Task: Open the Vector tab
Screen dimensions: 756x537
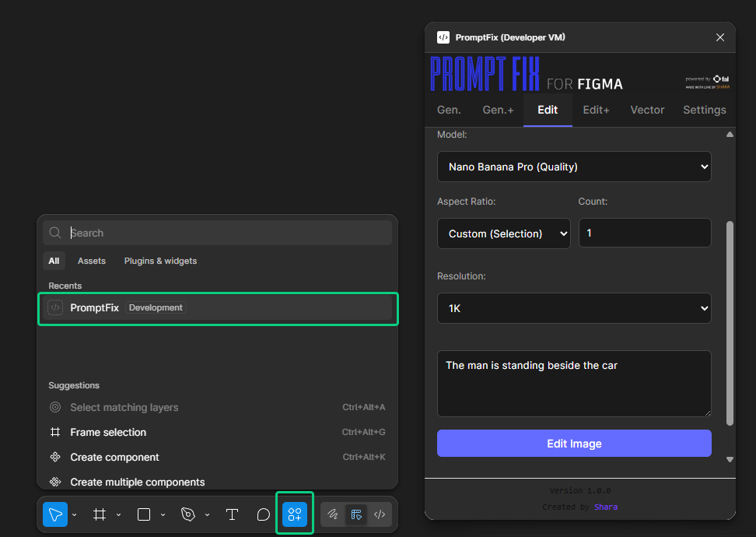Action: pos(647,110)
